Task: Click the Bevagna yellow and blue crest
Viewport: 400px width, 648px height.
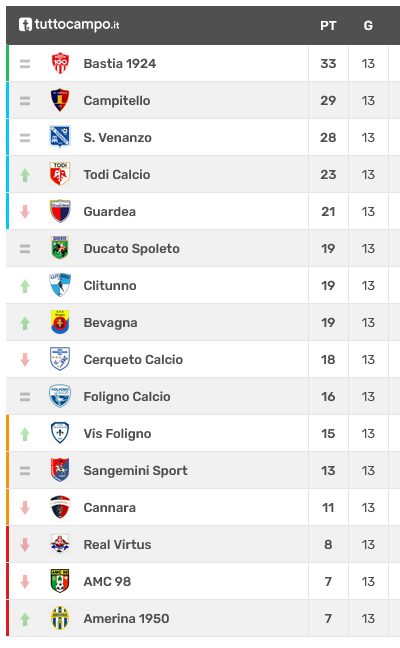Action: coord(60,322)
